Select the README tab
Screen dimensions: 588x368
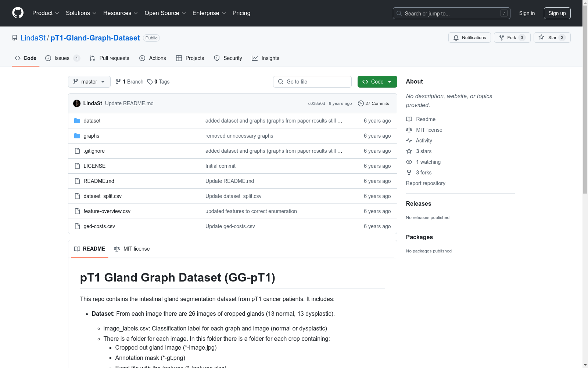[90, 249]
